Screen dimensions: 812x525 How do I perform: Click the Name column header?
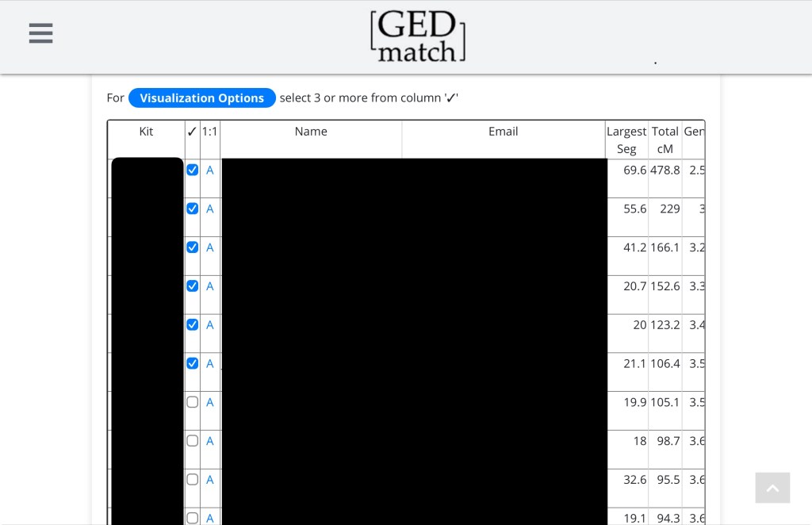point(311,132)
